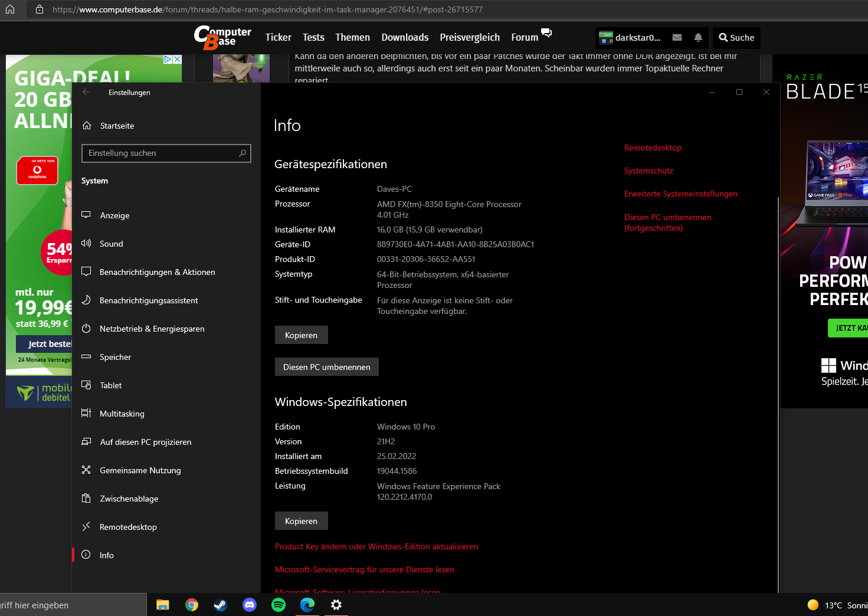Click the ComputerBase logo
The width and height of the screenshot is (868, 616).
tap(222, 38)
